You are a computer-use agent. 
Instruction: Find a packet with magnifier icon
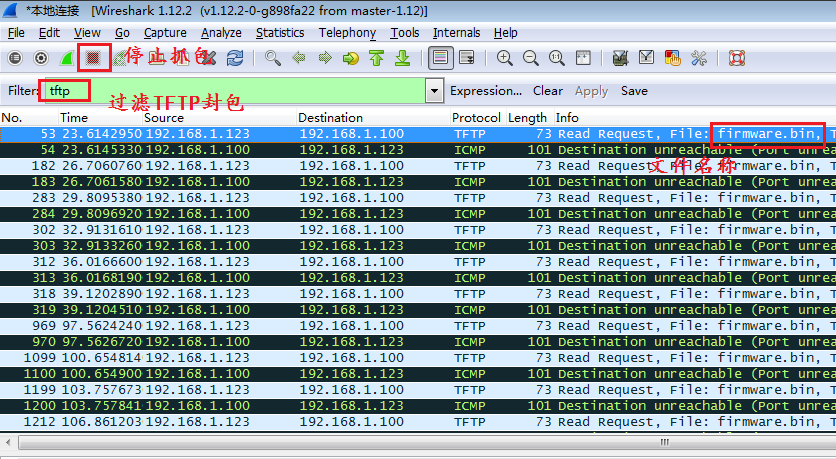pos(272,58)
